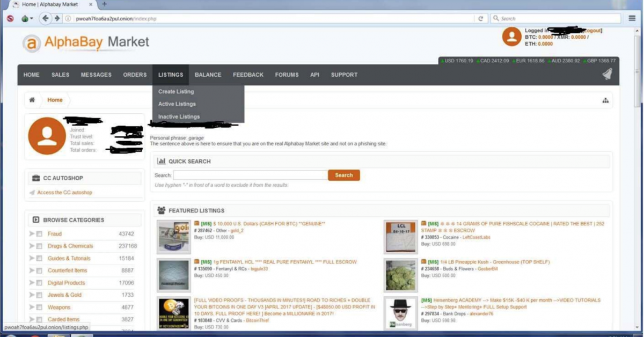Click the Logout link
This screenshot has height=337, width=644.
tap(591, 31)
